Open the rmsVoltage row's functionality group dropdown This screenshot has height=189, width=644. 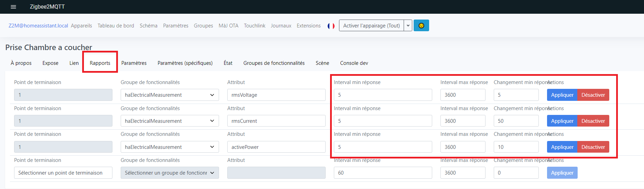click(x=170, y=95)
